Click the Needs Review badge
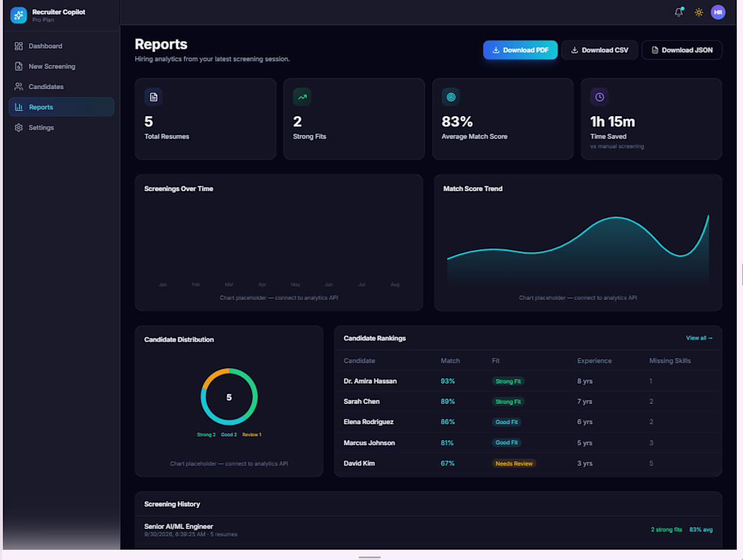 [514, 463]
